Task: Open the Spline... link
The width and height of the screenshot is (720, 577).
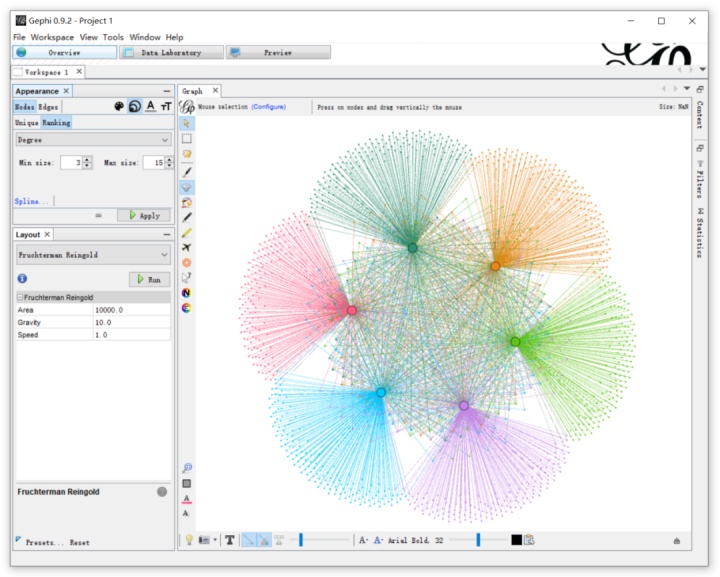Action: [x=31, y=201]
